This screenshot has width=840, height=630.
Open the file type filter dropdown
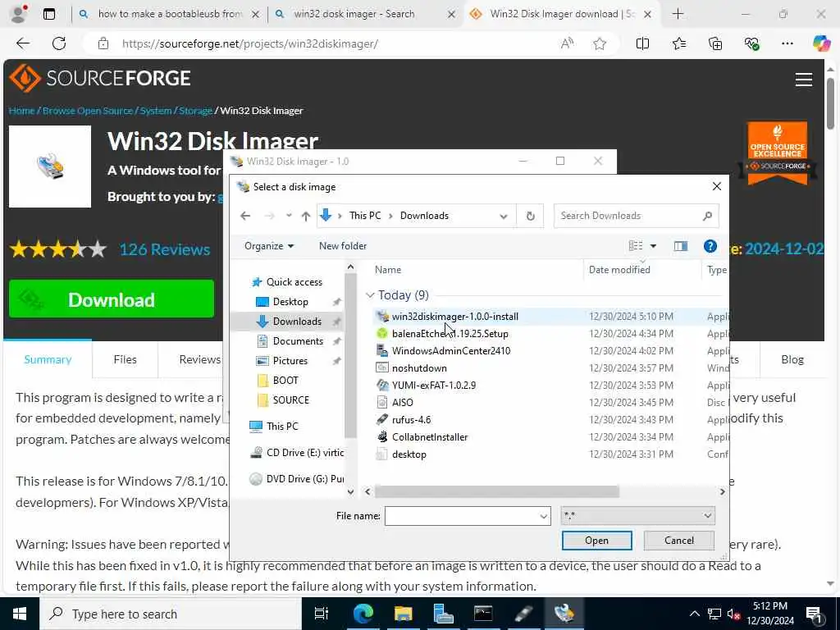click(x=707, y=516)
